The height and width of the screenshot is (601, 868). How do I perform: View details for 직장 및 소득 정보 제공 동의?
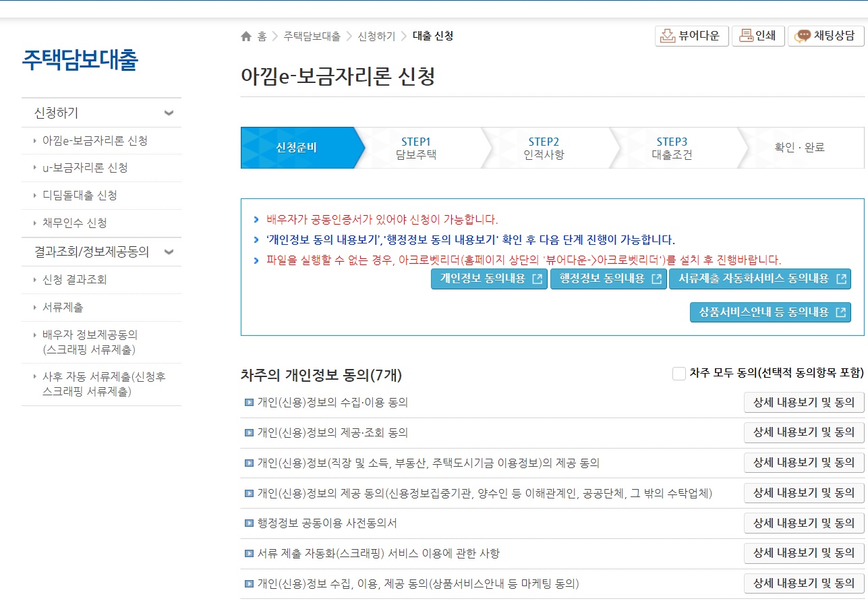coord(804,463)
